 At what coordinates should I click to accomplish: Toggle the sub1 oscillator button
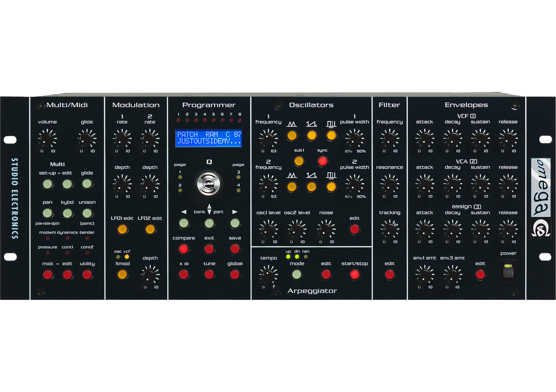299,161
